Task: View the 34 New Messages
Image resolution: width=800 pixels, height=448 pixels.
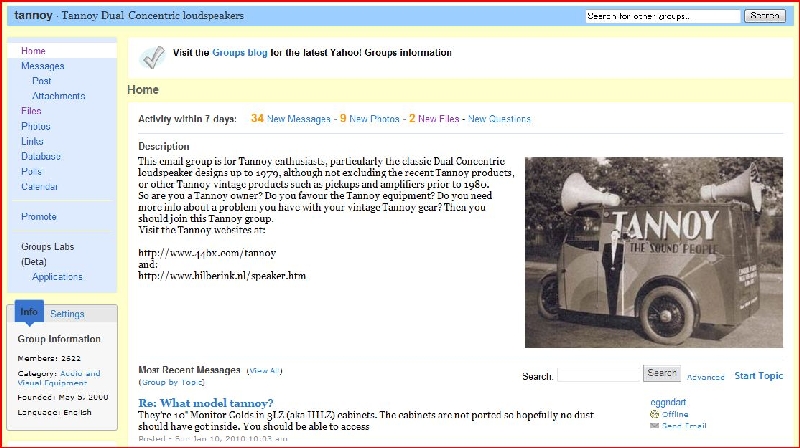Action: click(x=291, y=119)
